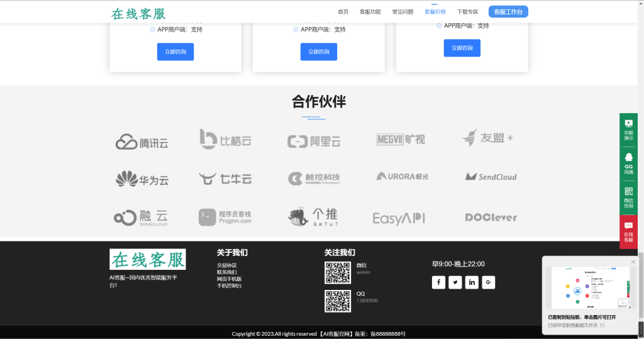The image size is (644, 339).
Task: Open 常见问题 navigation item
Action: click(x=402, y=12)
